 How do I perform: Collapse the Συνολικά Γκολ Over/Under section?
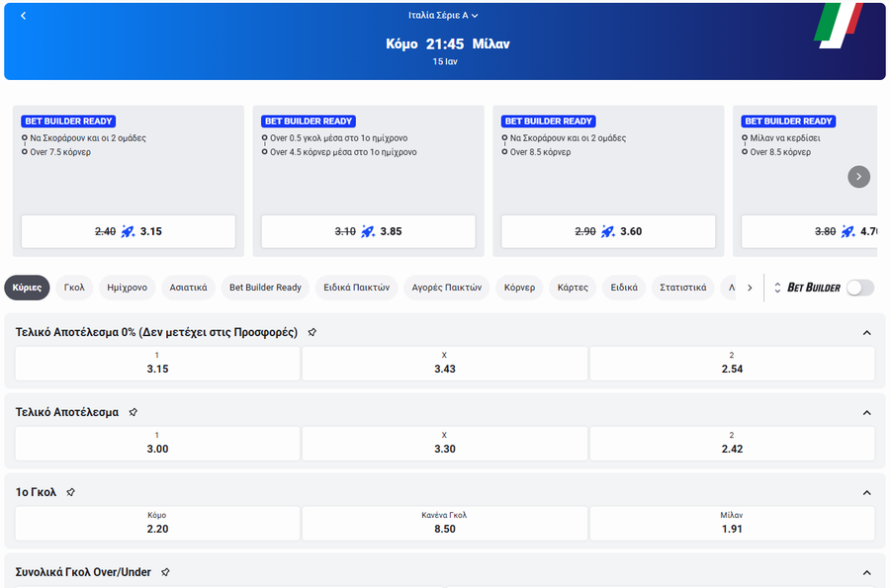(x=867, y=572)
